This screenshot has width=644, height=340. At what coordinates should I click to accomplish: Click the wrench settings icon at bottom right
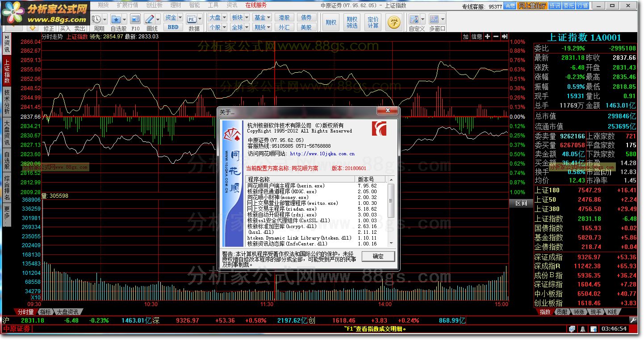[x=633, y=320]
